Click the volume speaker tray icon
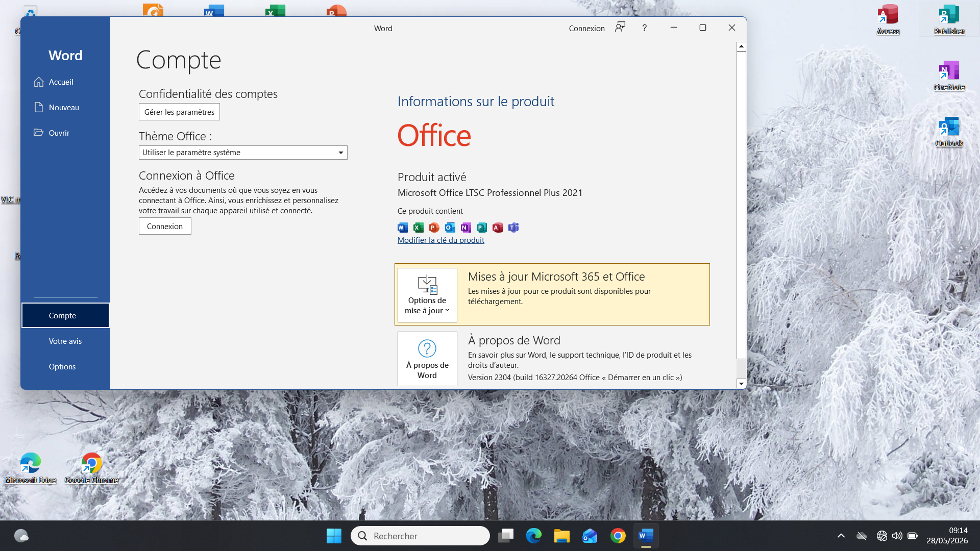Viewport: 980px width, 551px height. (x=897, y=536)
